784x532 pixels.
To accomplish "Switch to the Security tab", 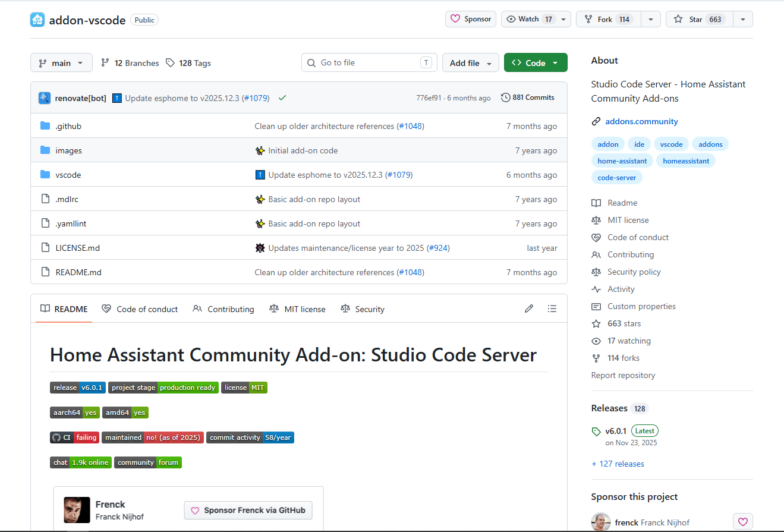I will click(363, 309).
